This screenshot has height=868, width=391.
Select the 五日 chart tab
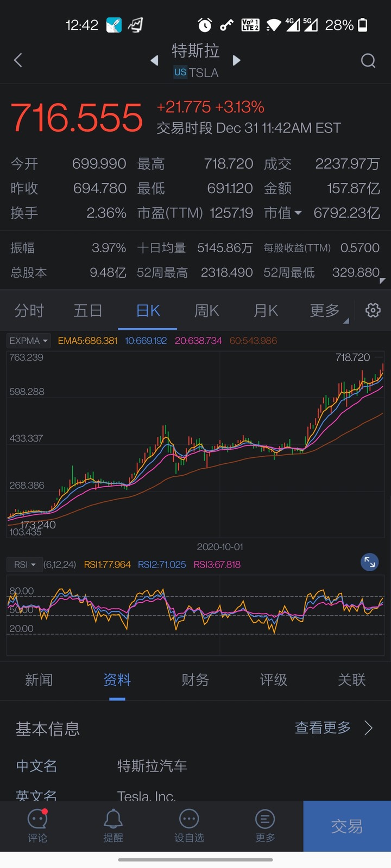point(88,311)
